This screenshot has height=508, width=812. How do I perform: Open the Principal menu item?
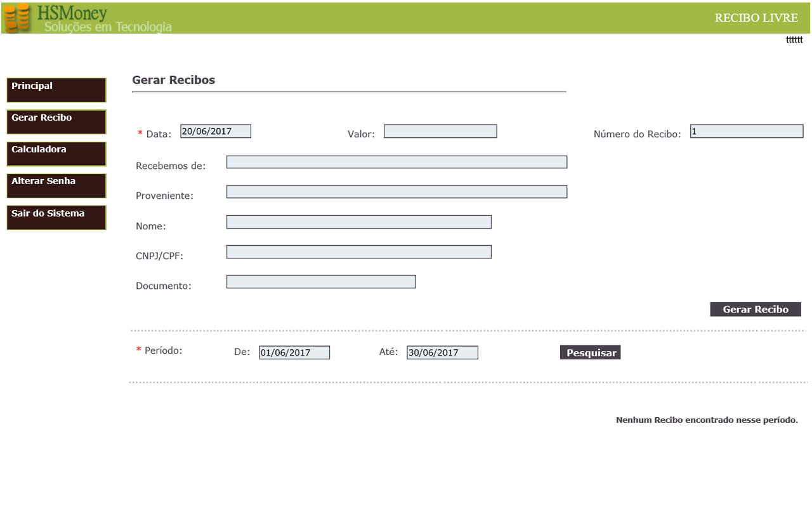pyautogui.click(x=56, y=90)
